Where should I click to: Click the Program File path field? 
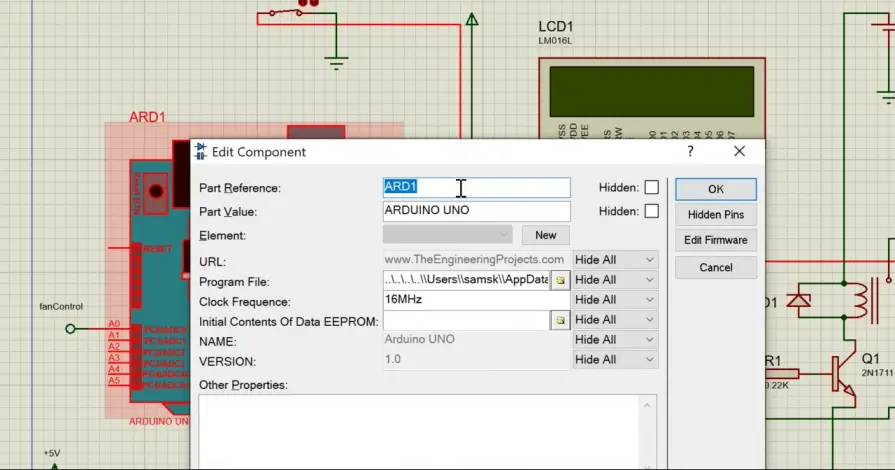(x=466, y=280)
